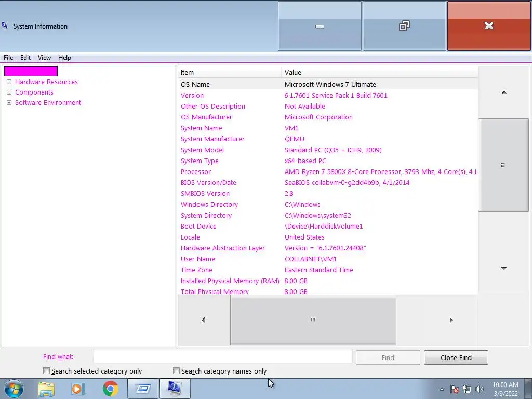Click the Time Zone row label
Image resolution: width=532 pixels, height=399 pixels.
tap(196, 270)
